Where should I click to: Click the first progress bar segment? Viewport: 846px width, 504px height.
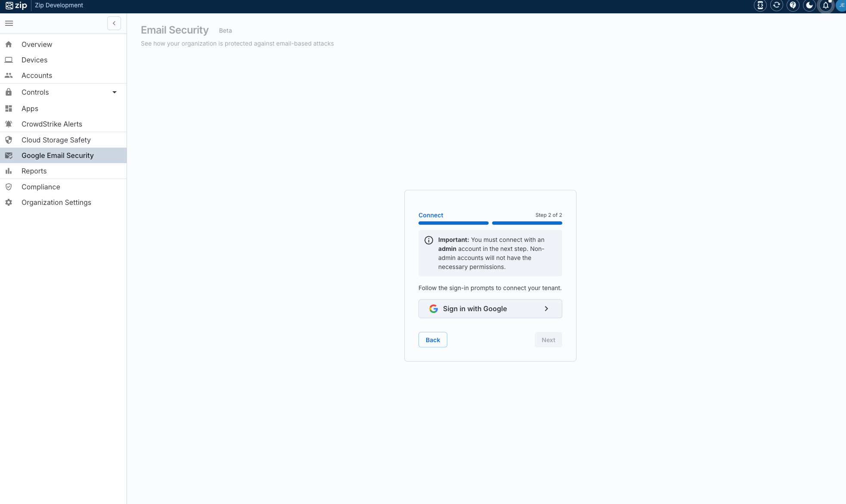pyautogui.click(x=453, y=223)
